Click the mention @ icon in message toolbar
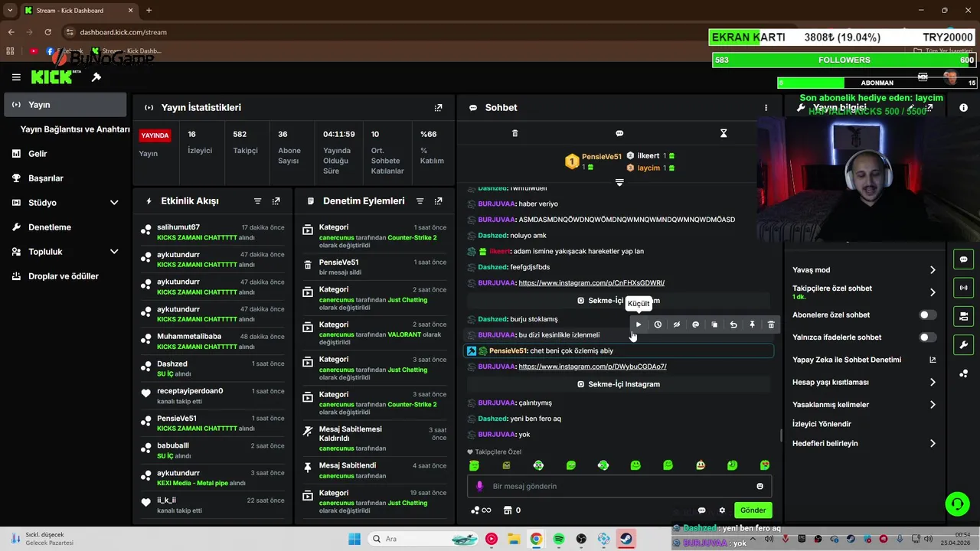The width and height of the screenshot is (980, 551). pyautogui.click(x=695, y=324)
